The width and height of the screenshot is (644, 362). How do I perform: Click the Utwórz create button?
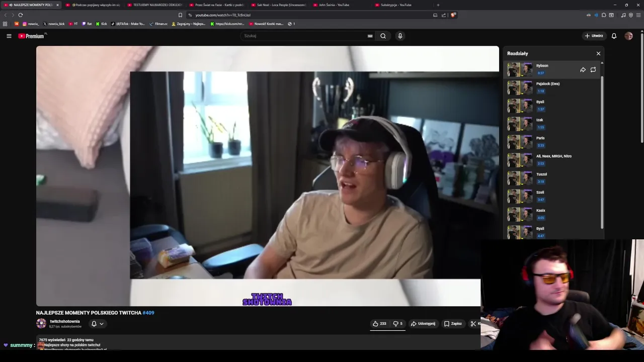[x=594, y=36]
